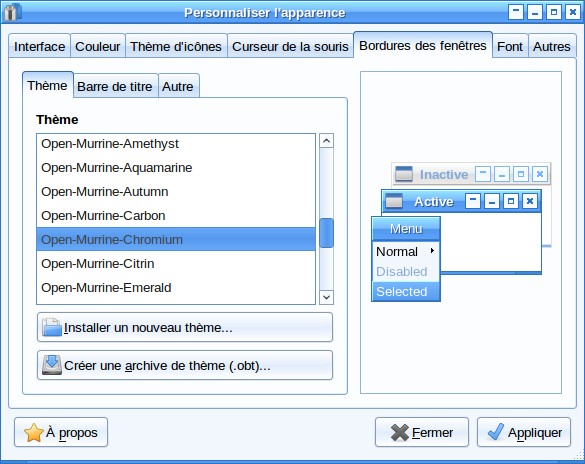The width and height of the screenshot is (585, 464).
Task: Click the Inactive preview close button
Action: click(x=540, y=174)
